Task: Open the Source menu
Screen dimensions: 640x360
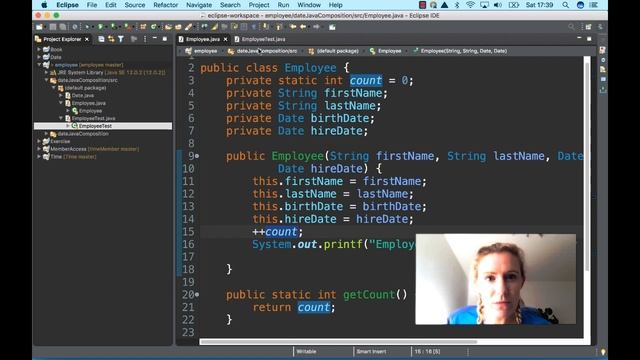Action: (135, 5)
